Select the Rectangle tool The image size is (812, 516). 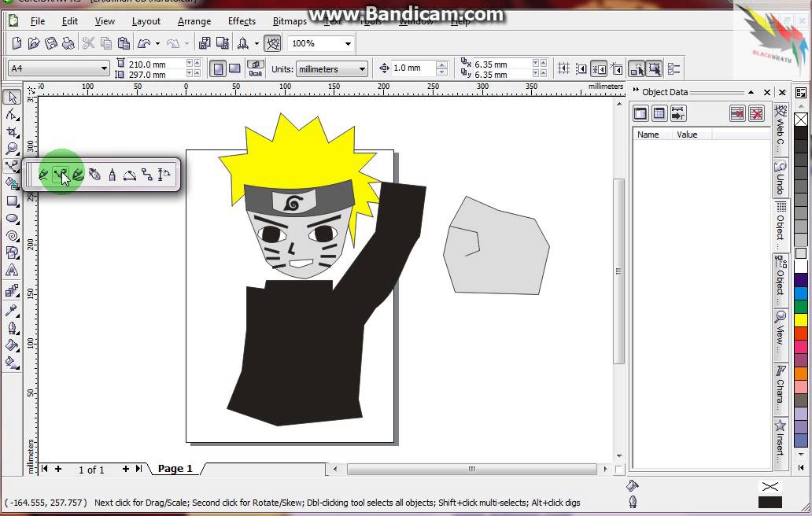coord(12,201)
